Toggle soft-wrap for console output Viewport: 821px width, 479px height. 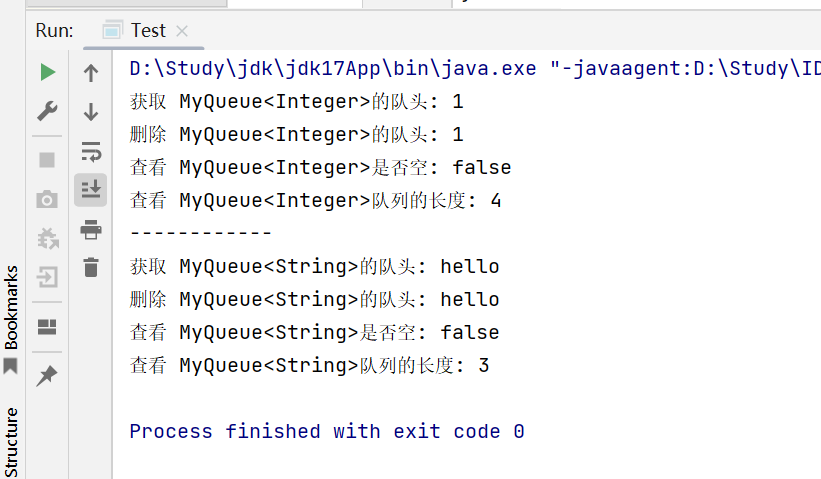click(x=91, y=151)
